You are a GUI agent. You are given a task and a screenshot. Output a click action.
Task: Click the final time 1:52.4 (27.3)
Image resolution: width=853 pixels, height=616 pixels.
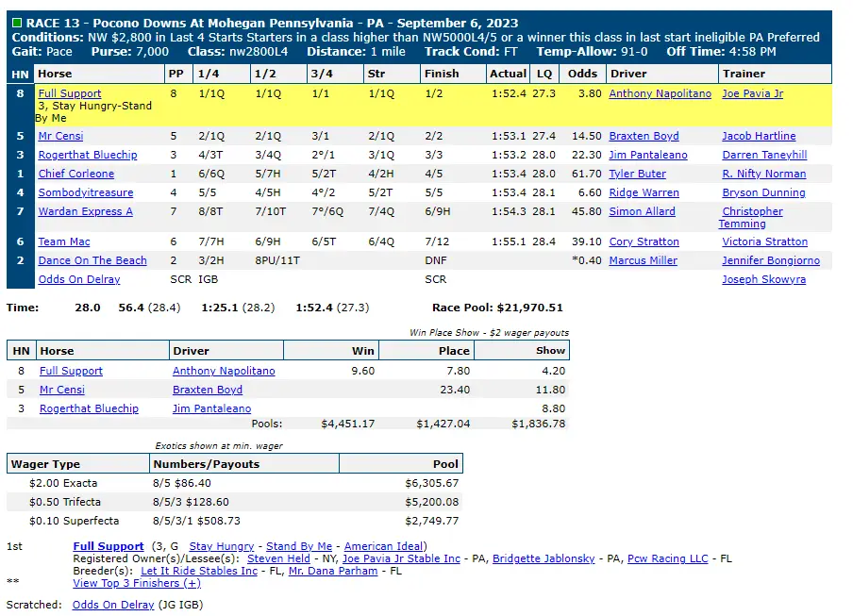[x=332, y=308]
